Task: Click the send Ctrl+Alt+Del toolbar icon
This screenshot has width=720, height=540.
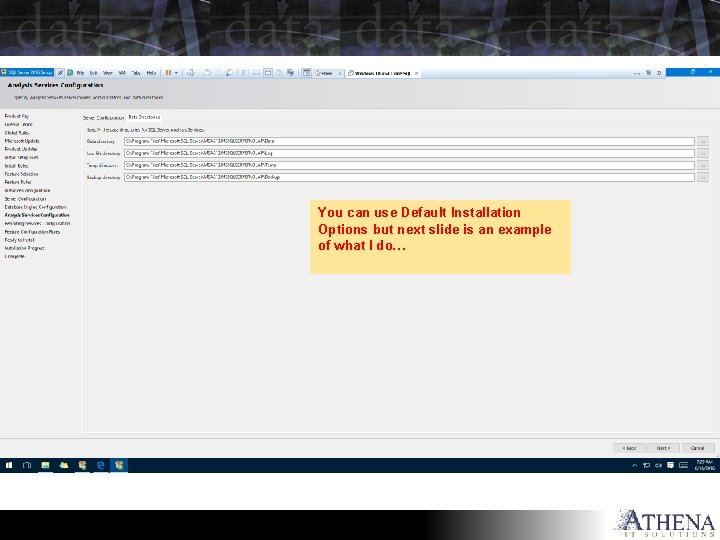Action: (x=190, y=73)
